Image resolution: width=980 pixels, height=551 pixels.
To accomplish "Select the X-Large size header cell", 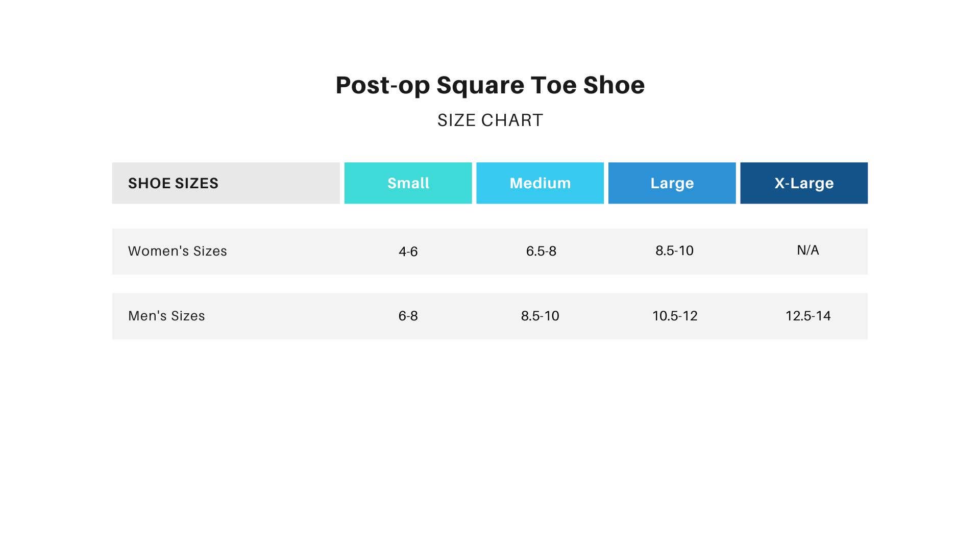I will [804, 183].
